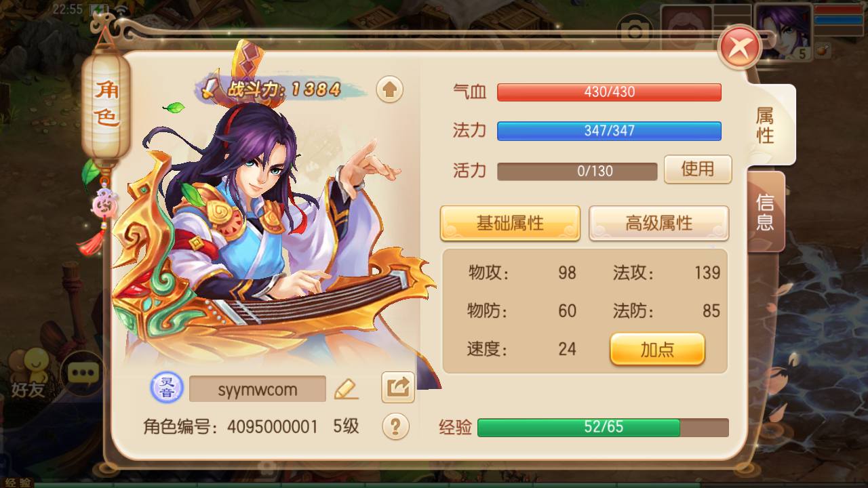Switch to 高级属性 attributes view

pos(658,224)
